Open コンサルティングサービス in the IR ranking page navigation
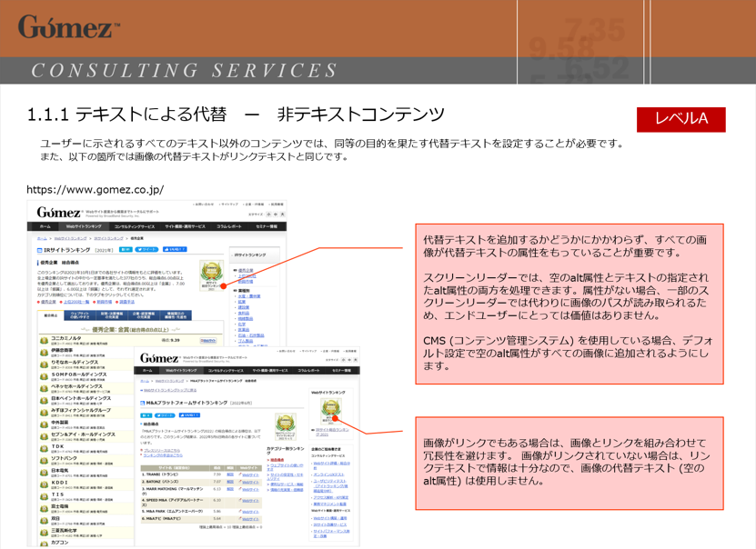Viewport: 756px width, 549px height. pyautogui.click(x=135, y=226)
